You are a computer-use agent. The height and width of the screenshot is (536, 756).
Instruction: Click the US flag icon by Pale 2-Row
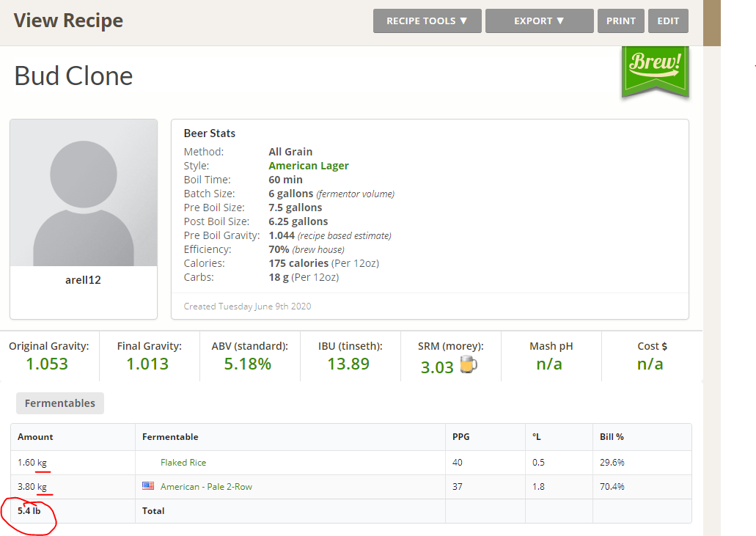(148, 486)
